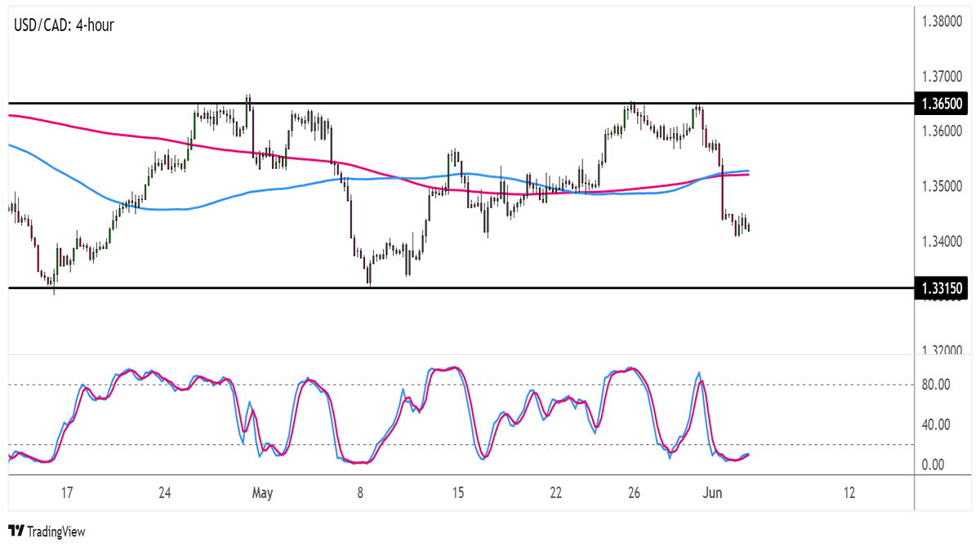Click the latest candlestick near 1.34000

tap(749, 228)
